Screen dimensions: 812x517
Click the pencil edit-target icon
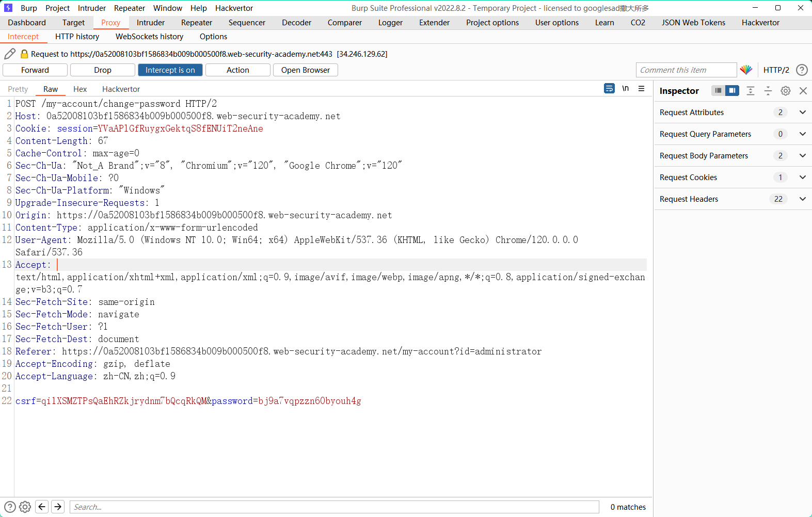pyautogui.click(x=10, y=54)
